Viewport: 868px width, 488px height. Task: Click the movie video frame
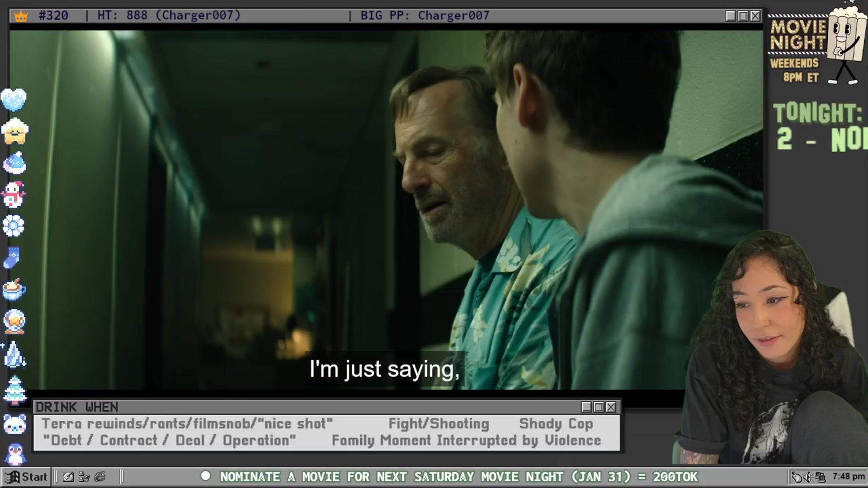pos(386,210)
